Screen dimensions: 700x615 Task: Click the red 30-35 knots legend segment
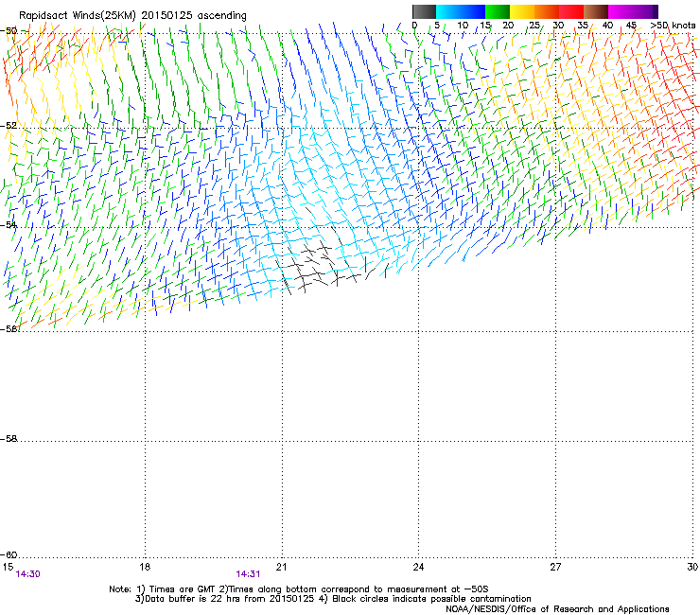(x=571, y=11)
